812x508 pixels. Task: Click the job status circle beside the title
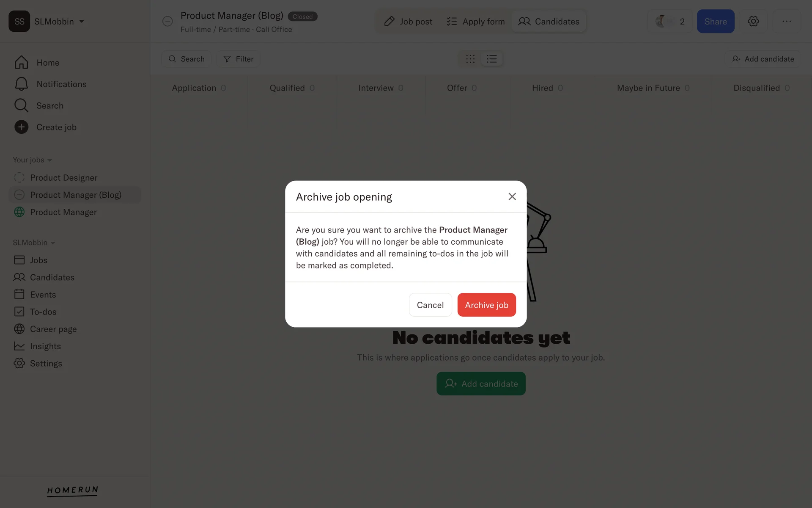click(167, 21)
